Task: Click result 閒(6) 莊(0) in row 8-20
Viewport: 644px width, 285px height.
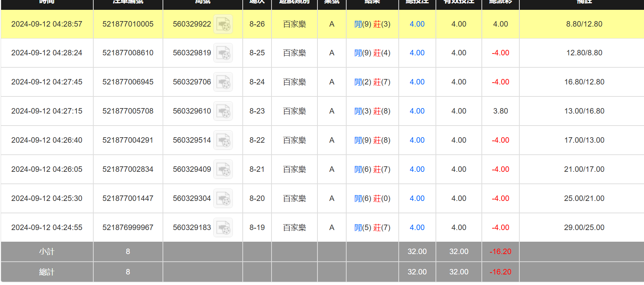Action: click(x=372, y=198)
